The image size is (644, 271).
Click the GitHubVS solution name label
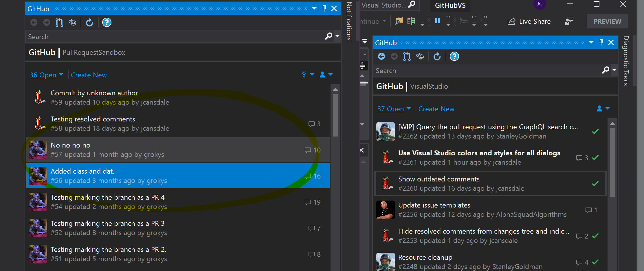(x=450, y=6)
